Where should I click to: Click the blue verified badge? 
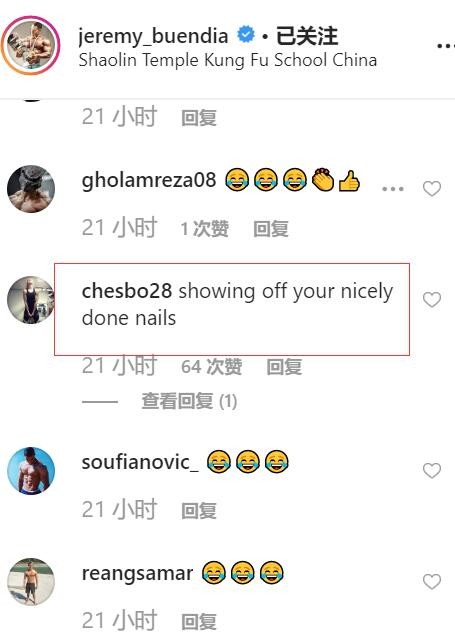coord(246,35)
